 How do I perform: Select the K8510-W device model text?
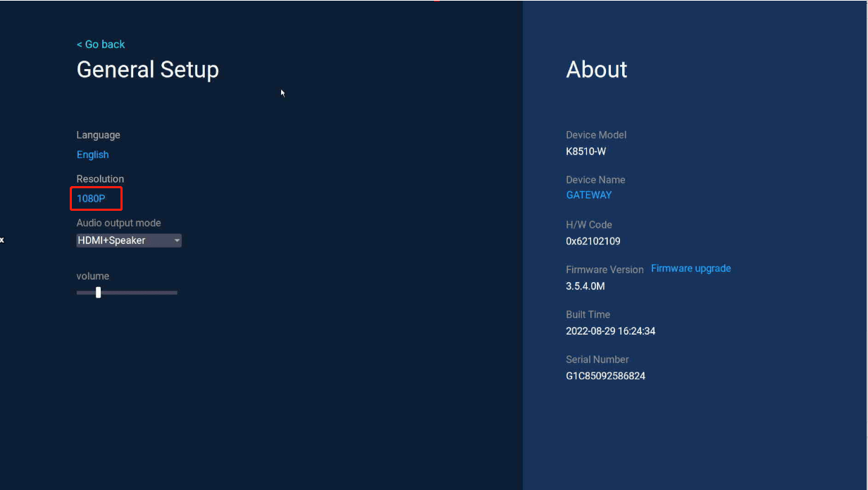click(585, 152)
